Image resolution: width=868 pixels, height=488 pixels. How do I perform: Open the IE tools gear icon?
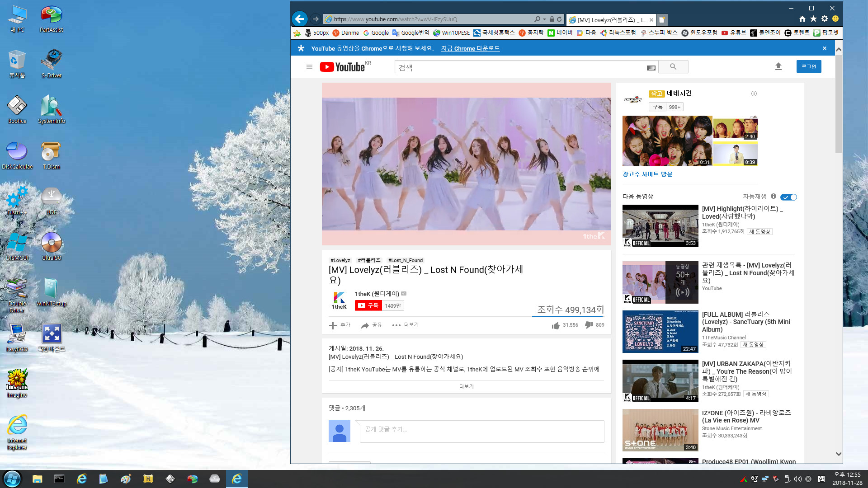click(825, 19)
